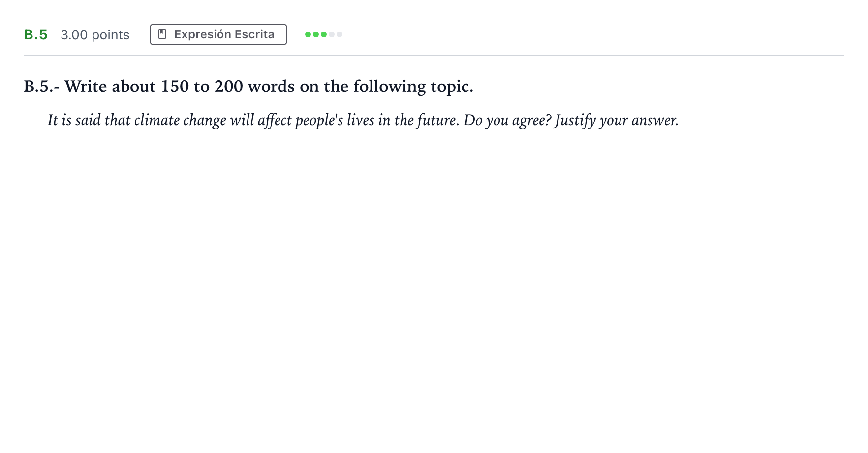
Task: Click the italic 'It is said' sentence start
Action: [74, 120]
